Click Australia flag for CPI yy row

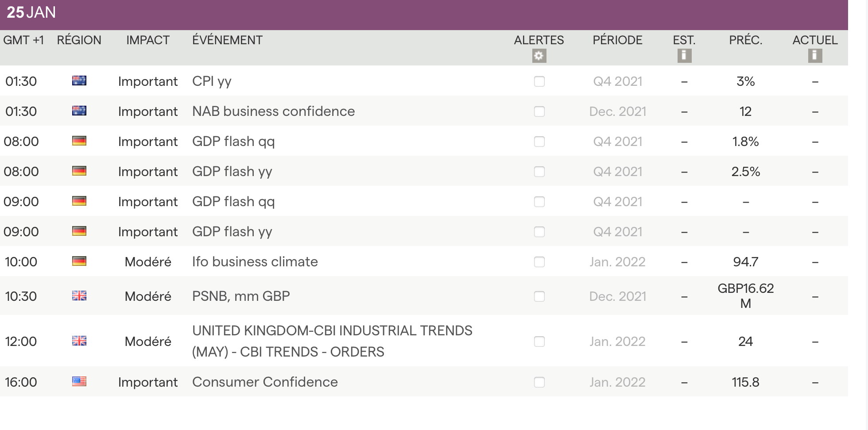pos(79,81)
